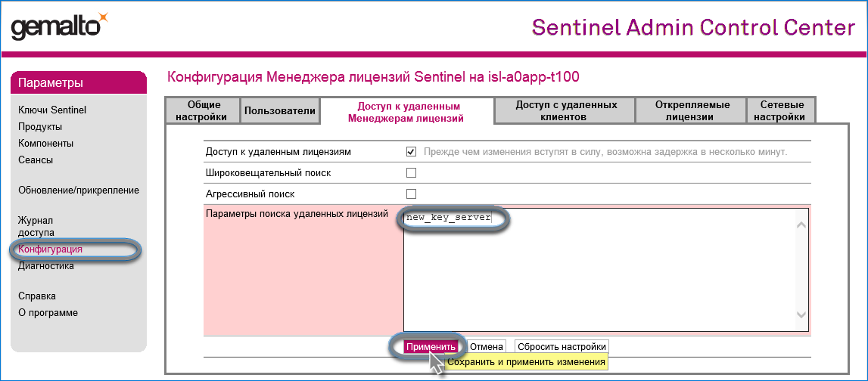
Task: Uncheck Доступ к удаленным лицензиям checkbox
Action: click(412, 151)
